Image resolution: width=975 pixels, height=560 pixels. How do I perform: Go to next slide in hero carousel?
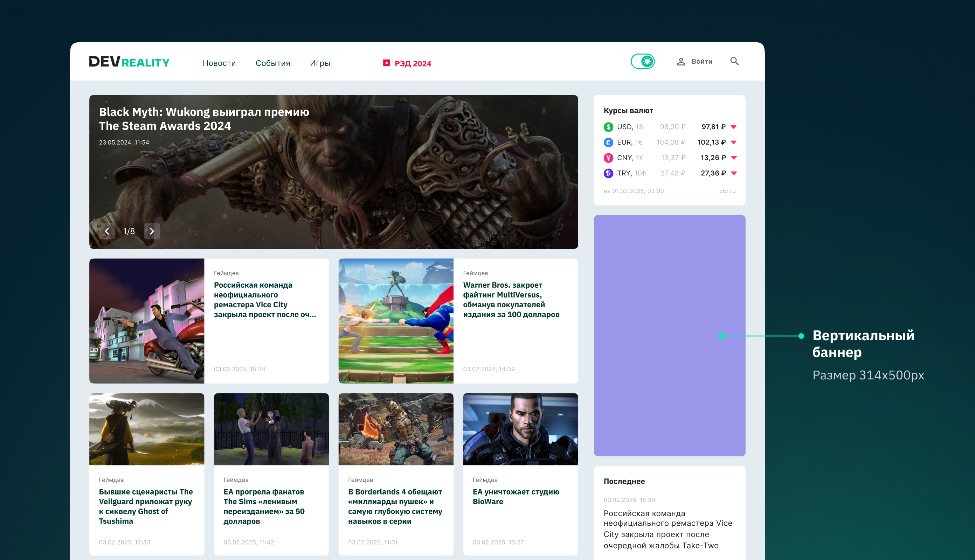pyautogui.click(x=152, y=231)
